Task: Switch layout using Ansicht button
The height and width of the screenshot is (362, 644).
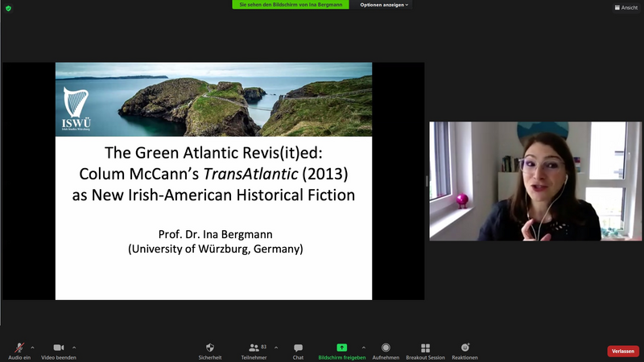Action: tap(625, 7)
